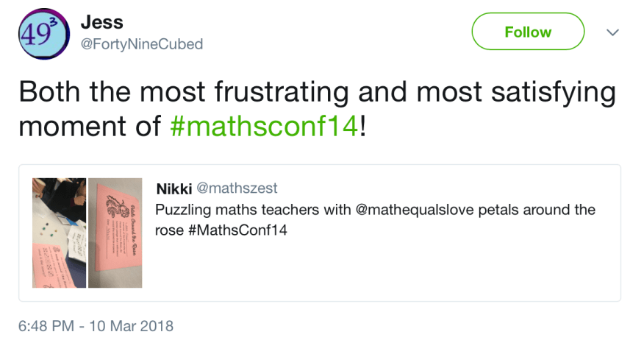Click the word "rose" in quoted tweet
This screenshot has width=644, height=343.
[169, 230]
